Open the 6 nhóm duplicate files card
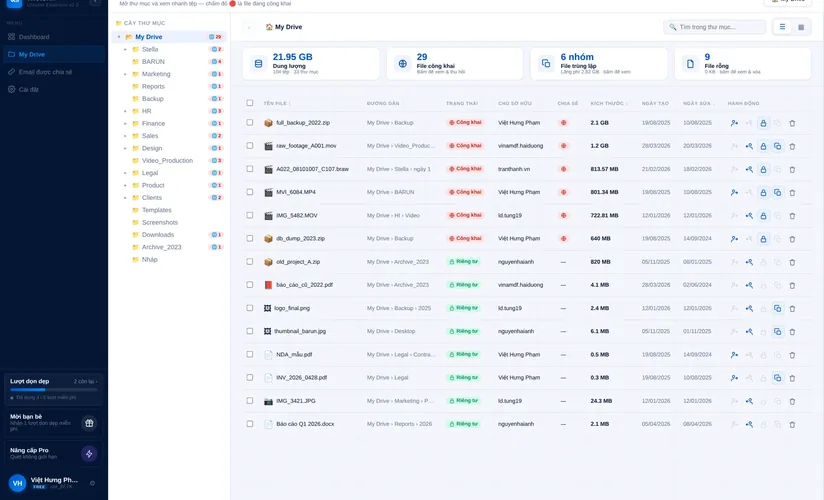Viewport: 824px width, 500px height. pos(599,64)
